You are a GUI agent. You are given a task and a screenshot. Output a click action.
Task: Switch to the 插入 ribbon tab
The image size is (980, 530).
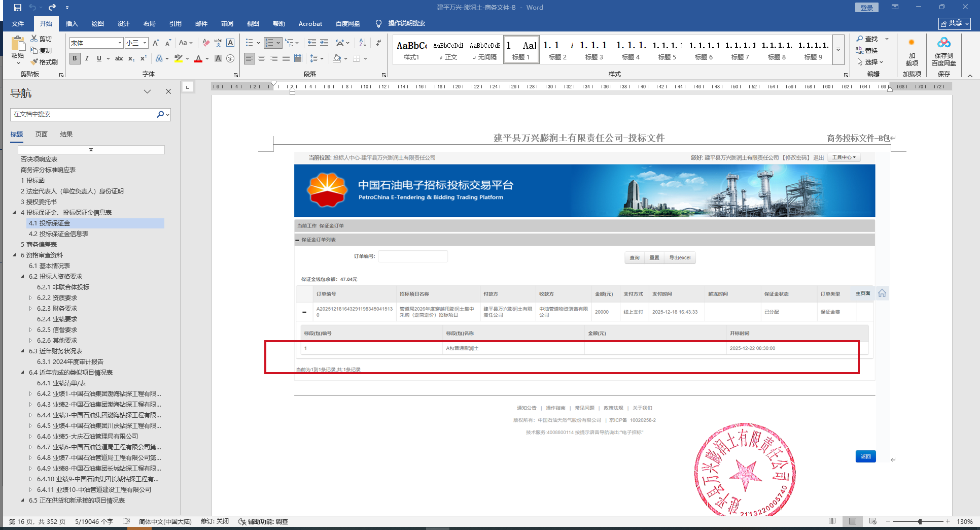click(x=72, y=24)
